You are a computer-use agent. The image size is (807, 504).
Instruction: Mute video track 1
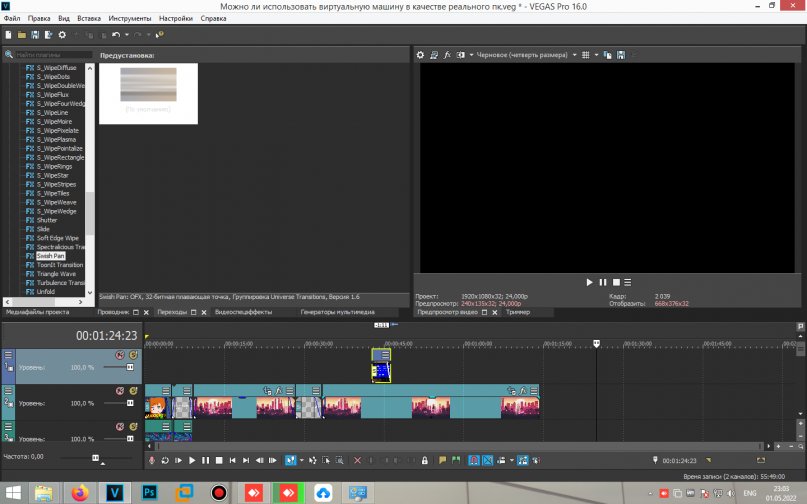point(119,355)
